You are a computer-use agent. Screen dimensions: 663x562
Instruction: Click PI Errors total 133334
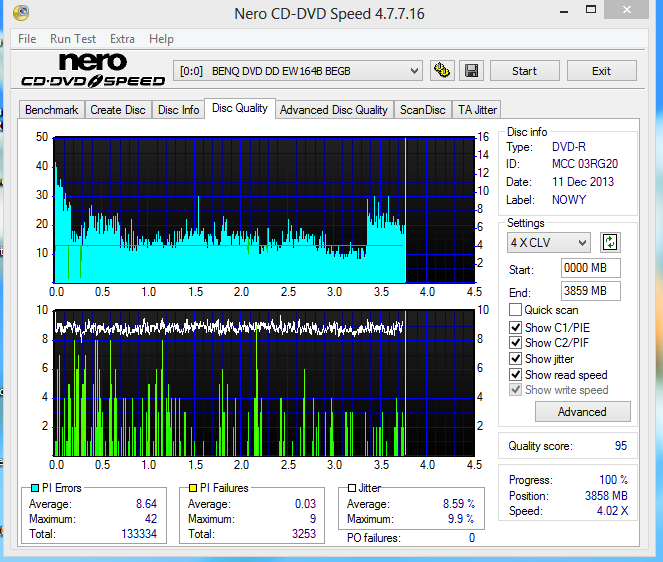click(139, 534)
